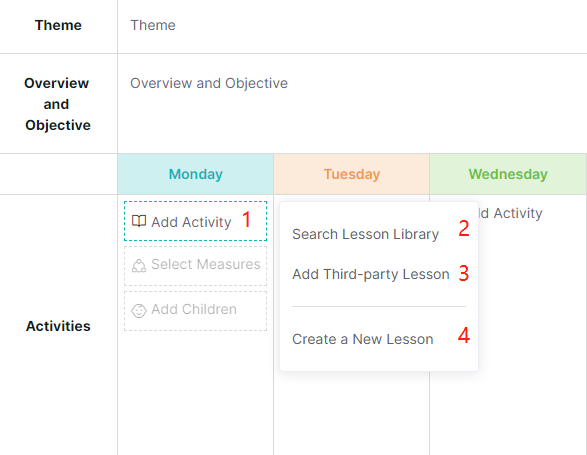Choose Search Lesson Library from popup menu
This screenshot has width=587, height=455.
pyautogui.click(x=365, y=234)
